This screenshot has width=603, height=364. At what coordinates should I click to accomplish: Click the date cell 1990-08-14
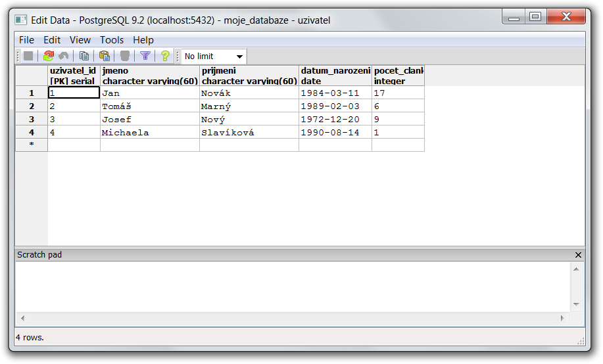pos(335,132)
